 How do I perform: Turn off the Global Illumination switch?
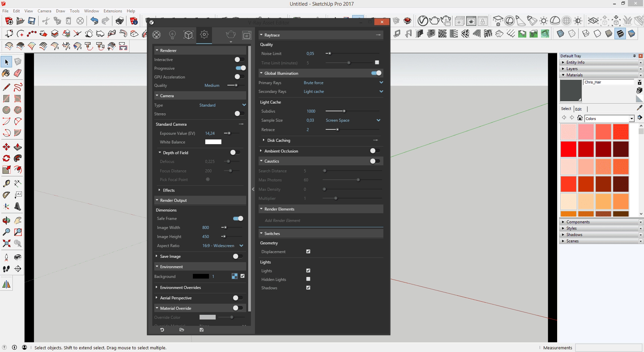(376, 73)
